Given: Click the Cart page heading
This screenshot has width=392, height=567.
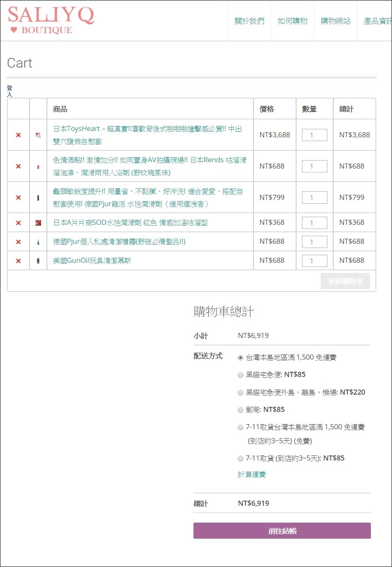Looking at the screenshot, I should pos(20,63).
